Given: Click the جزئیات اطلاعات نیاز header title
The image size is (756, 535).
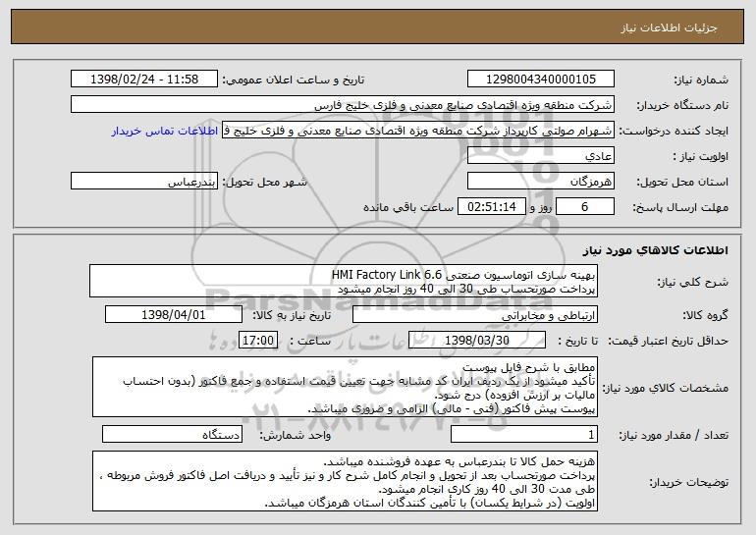Looking at the screenshot, I should tap(669, 27).
